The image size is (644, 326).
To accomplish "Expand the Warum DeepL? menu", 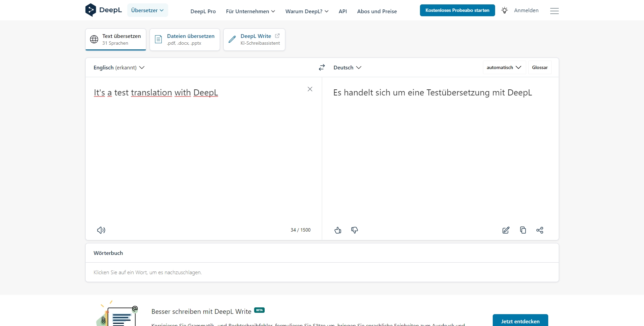I will (307, 11).
